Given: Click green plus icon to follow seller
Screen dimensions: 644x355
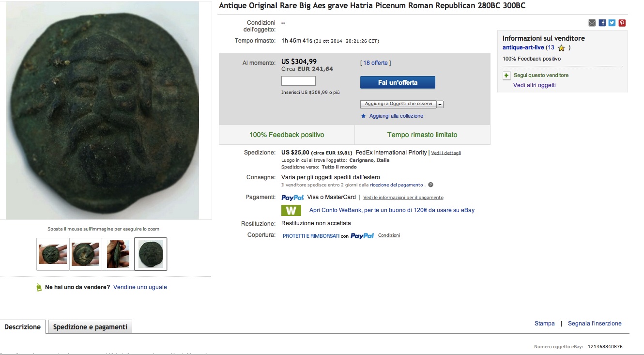Looking at the screenshot, I should (x=506, y=76).
